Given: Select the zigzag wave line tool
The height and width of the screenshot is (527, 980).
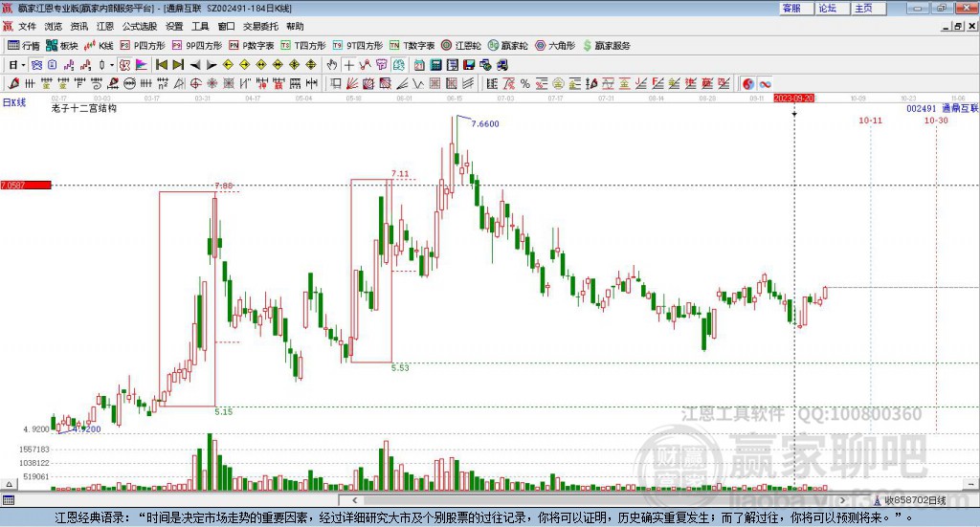Looking at the screenshot, I should click(x=417, y=83).
